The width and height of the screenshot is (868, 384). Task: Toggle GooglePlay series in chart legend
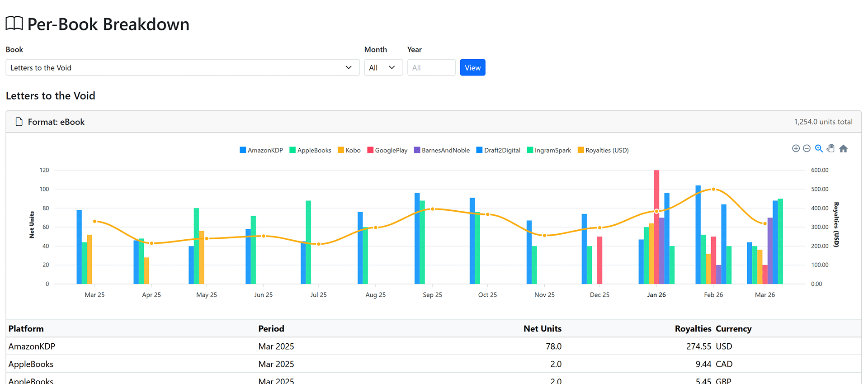(x=387, y=150)
